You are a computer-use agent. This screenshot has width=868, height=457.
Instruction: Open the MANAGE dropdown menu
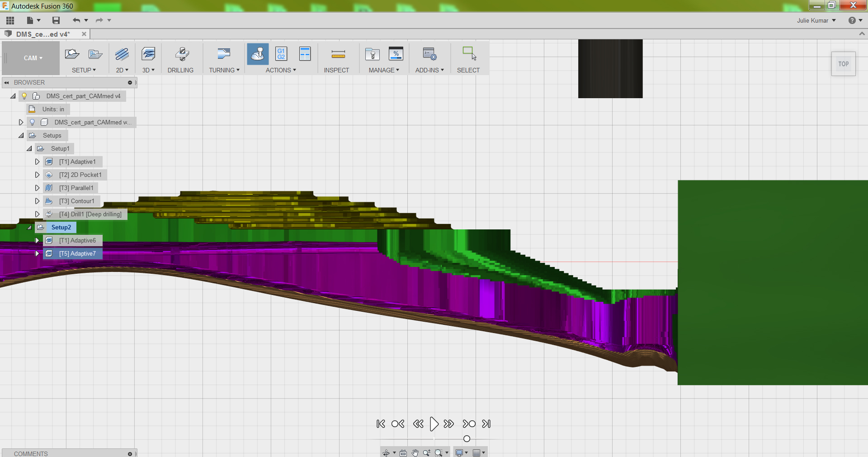pos(384,70)
